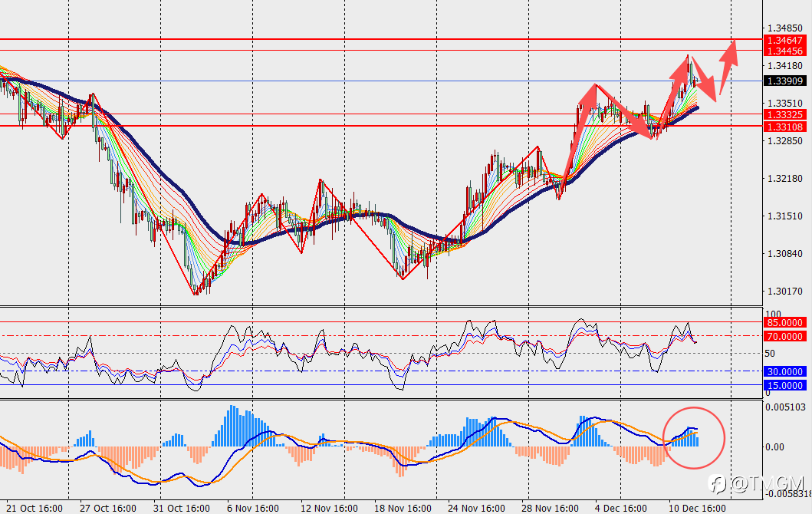The height and width of the screenshot is (514, 812).
Task: Click the 6 Nov 16:00 time label
Action: (253, 508)
